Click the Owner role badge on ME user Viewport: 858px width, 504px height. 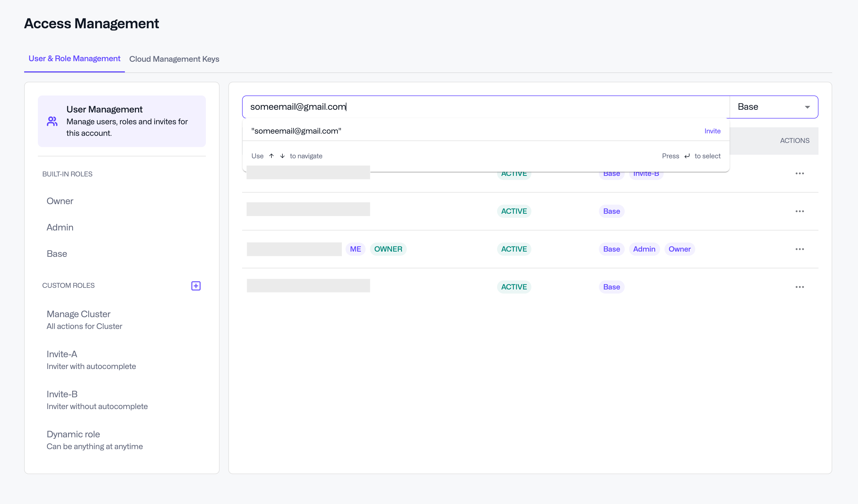click(x=679, y=249)
